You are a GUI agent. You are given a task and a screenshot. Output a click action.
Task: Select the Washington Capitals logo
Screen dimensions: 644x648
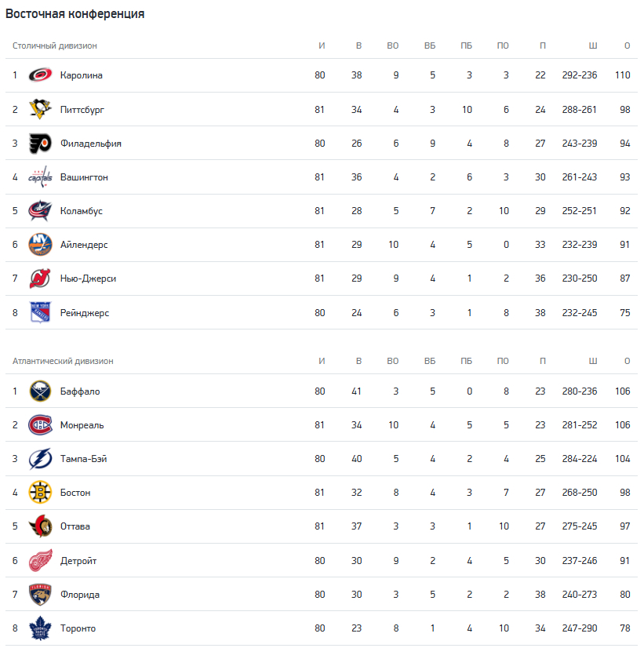[40, 177]
